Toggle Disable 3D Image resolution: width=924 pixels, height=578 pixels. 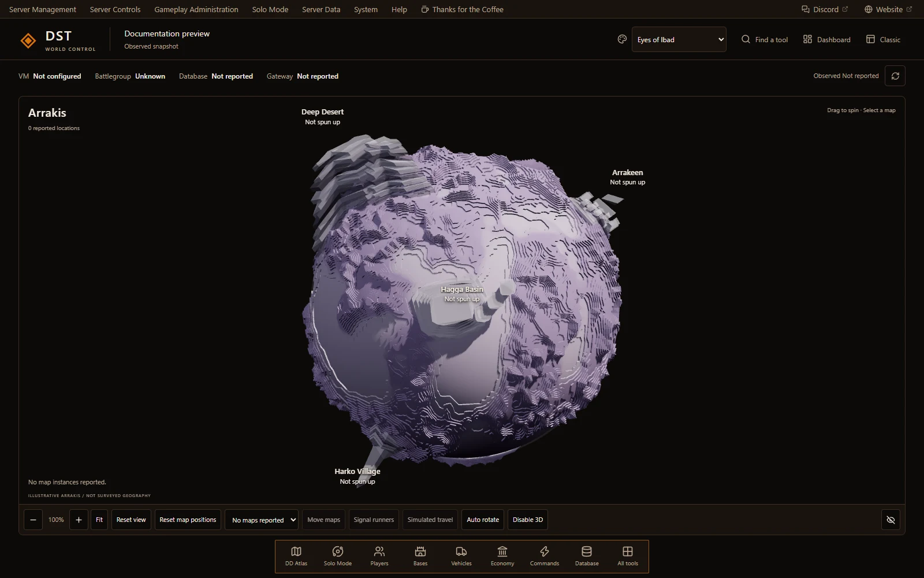click(528, 520)
